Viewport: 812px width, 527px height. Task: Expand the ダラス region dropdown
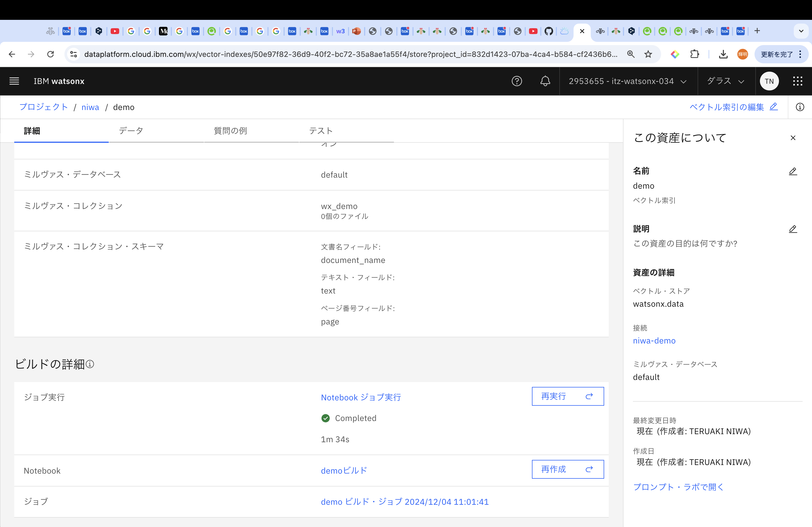[726, 81]
